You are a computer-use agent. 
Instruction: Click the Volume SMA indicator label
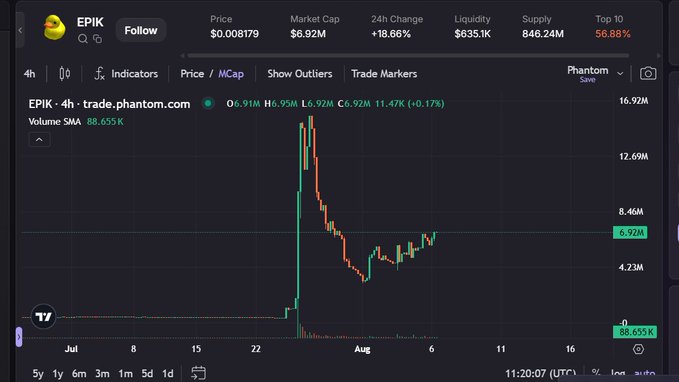click(55, 122)
